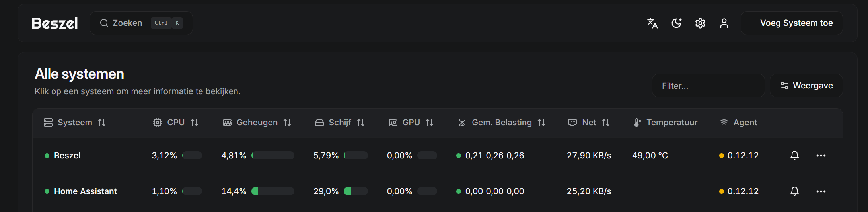Viewport: 868px width, 212px height.
Task: Sort by Geheugen column header
Action: (x=257, y=123)
